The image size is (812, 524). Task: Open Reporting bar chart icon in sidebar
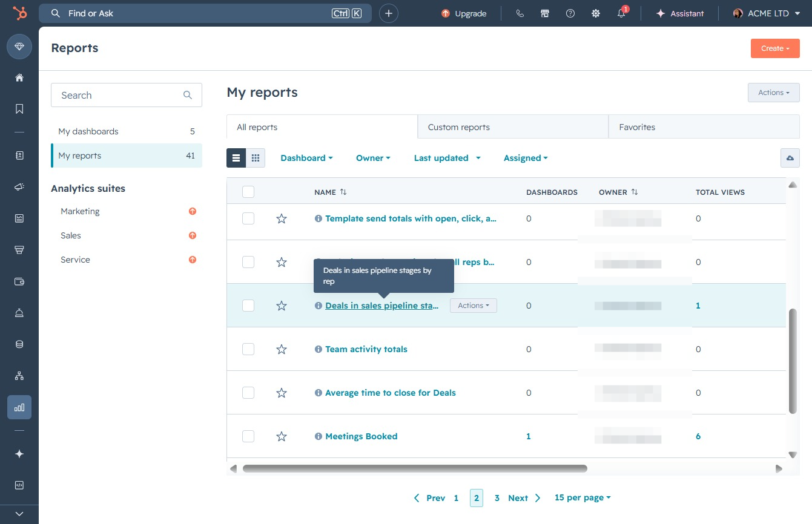point(19,407)
